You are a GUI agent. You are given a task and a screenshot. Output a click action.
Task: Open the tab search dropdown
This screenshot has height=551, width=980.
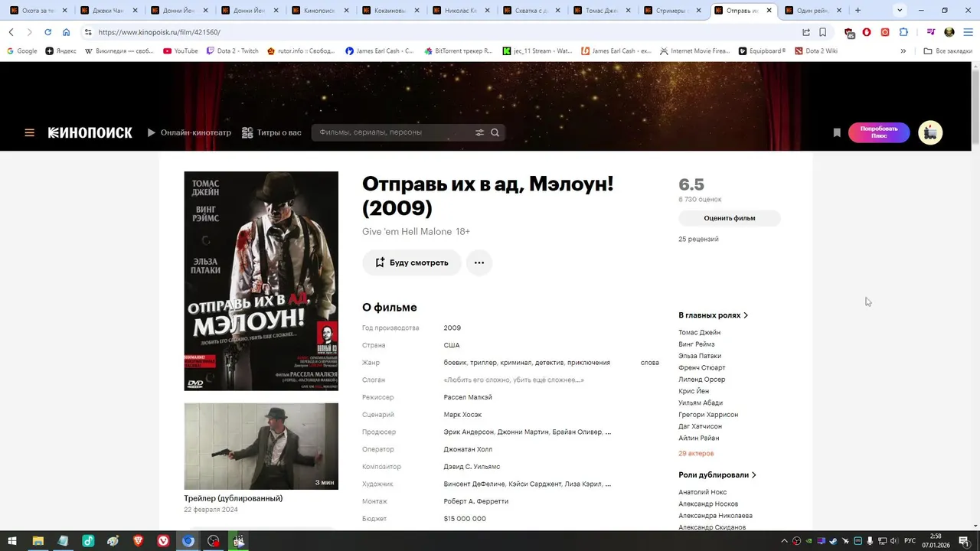pyautogui.click(x=900, y=11)
